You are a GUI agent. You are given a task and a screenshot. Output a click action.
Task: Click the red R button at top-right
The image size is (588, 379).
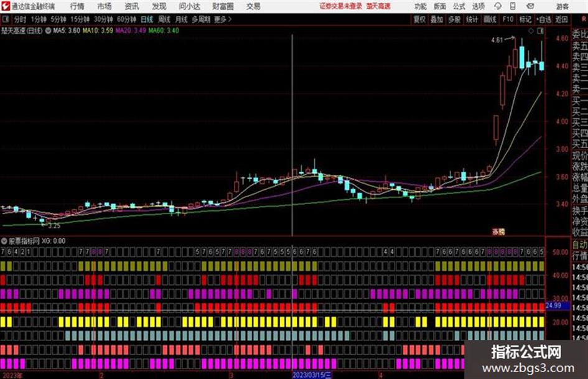(x=584, y=19)
